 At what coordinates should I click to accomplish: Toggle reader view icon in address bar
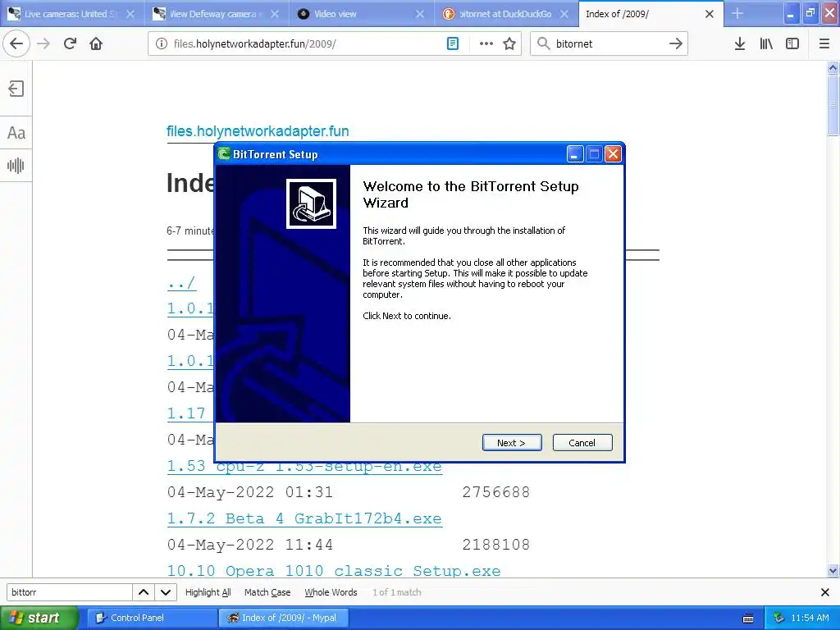pyautogui.click(x=453, y=44)
